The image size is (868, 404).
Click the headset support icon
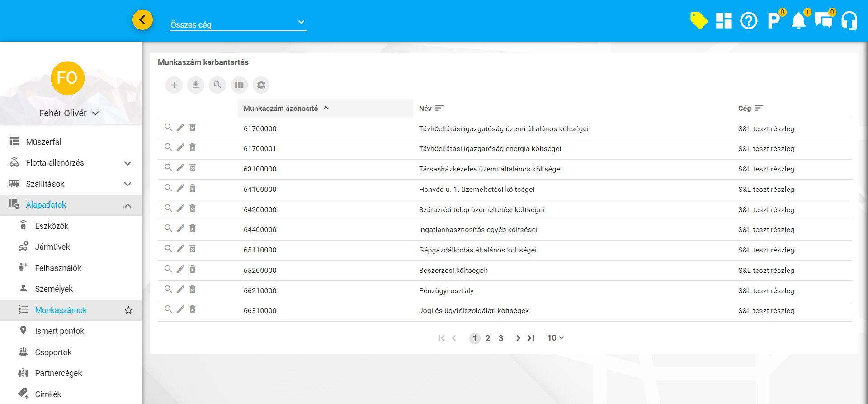click(x=849, y=21)
